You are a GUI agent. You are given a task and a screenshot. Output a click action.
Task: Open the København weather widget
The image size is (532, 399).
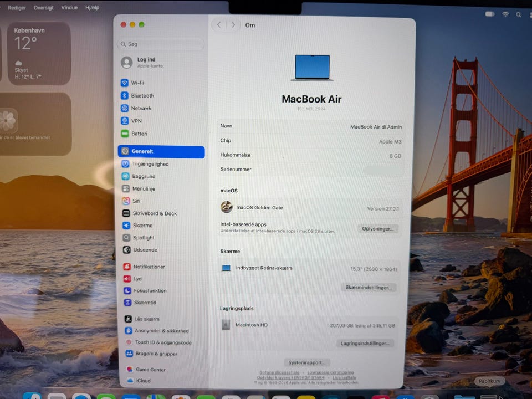(38, 54)
